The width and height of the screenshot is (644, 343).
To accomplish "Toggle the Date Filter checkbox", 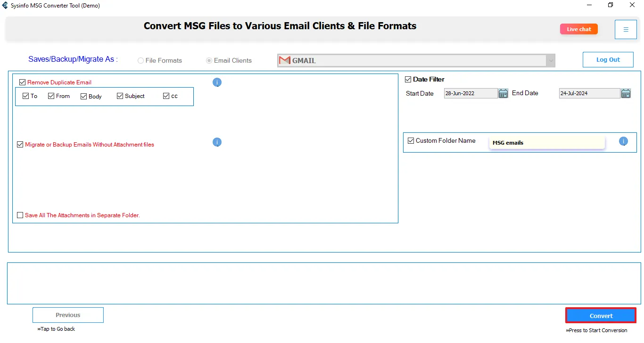I will click(x=408, y=79).
